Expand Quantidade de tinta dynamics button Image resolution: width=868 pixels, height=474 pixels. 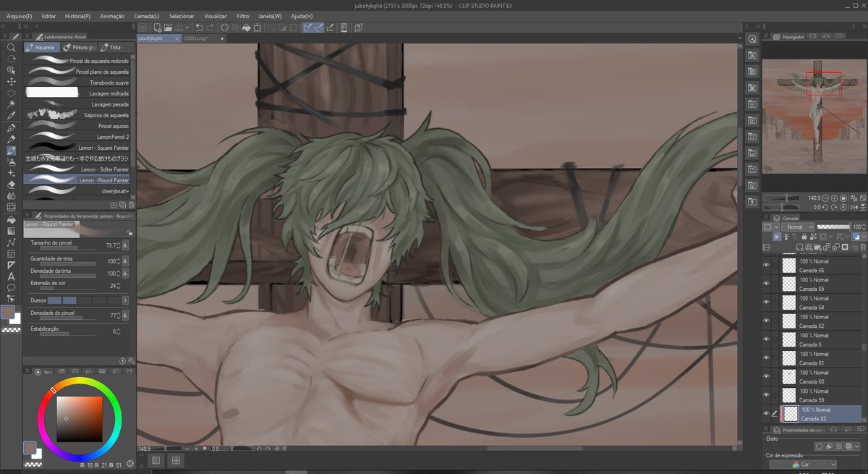coord(125,261)
